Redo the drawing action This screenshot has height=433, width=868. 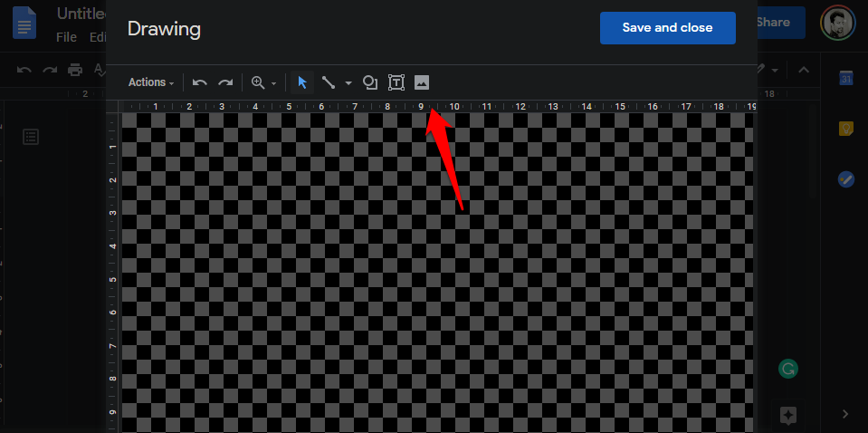point(225,82)
